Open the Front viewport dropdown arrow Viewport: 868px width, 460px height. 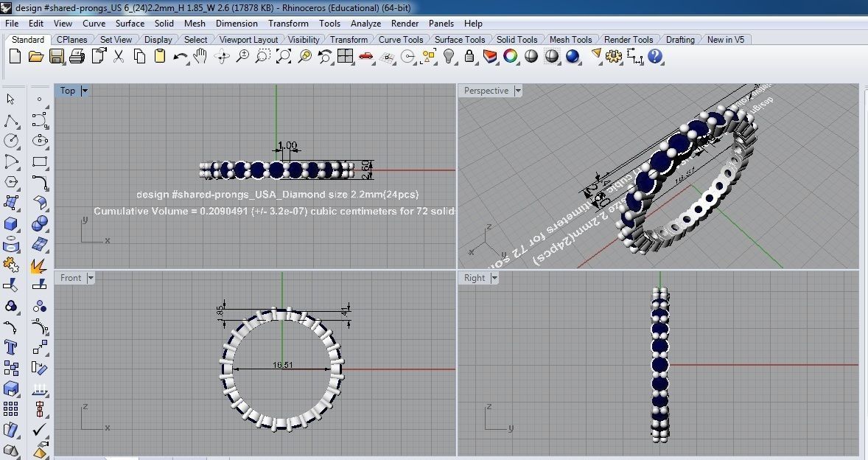91,278
